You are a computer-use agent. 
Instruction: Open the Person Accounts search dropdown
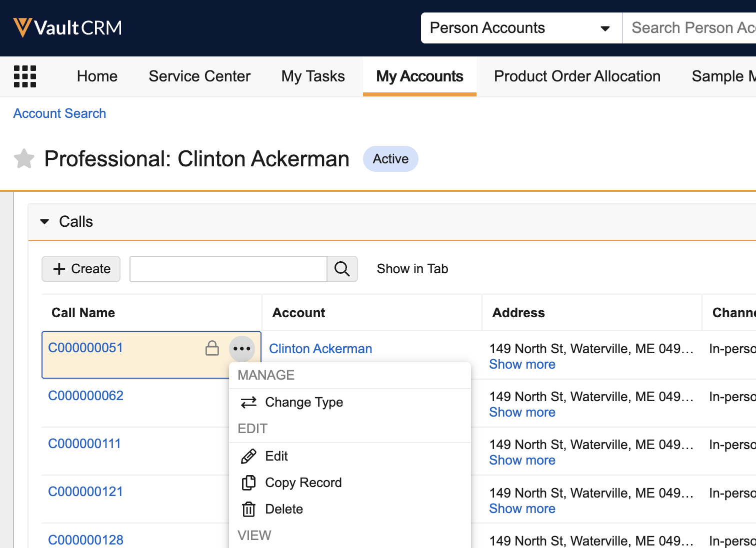pyautogui.click(x=521, y=28)
